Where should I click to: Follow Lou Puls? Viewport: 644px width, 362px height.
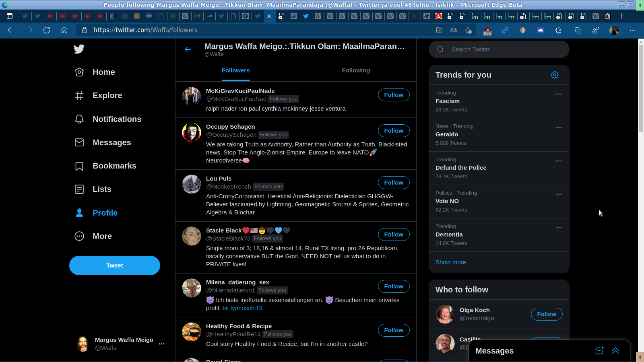pyautogui.click(x=394, y=183)
